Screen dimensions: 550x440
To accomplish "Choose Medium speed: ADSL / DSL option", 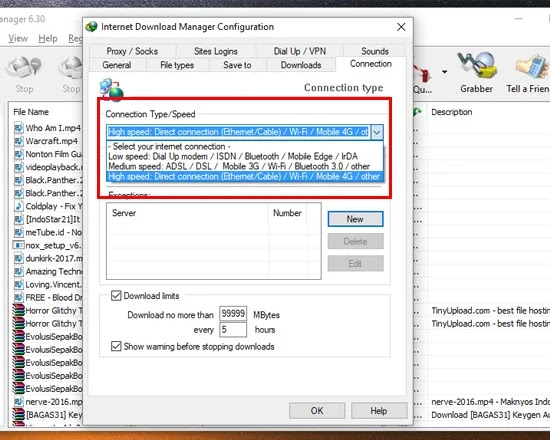I will pyautogui.click(x=245, y=166).
